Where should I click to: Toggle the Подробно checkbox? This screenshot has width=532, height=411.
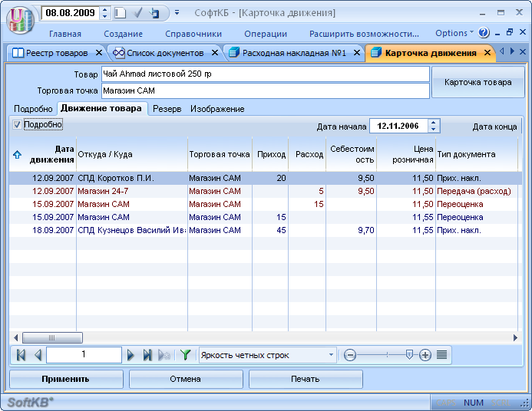pyautogui.click(x=17, y=125)
